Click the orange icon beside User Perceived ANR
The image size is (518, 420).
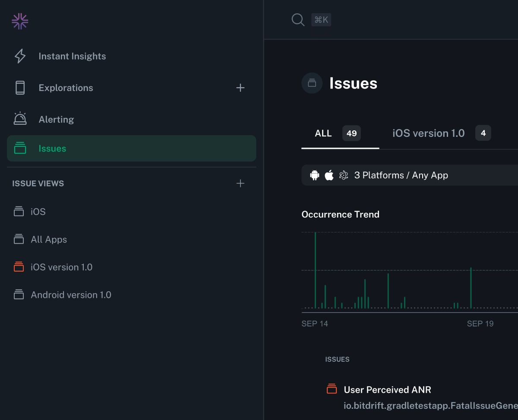[x=332, y=388]
